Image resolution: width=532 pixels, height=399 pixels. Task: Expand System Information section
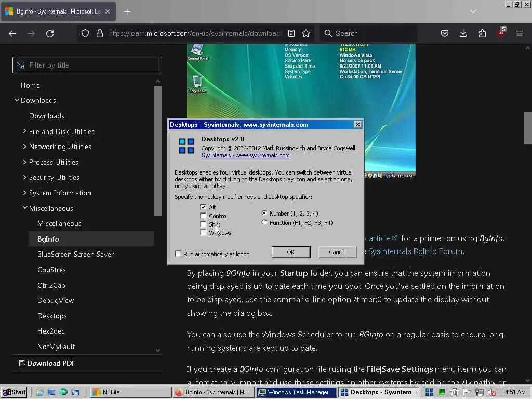24,192
